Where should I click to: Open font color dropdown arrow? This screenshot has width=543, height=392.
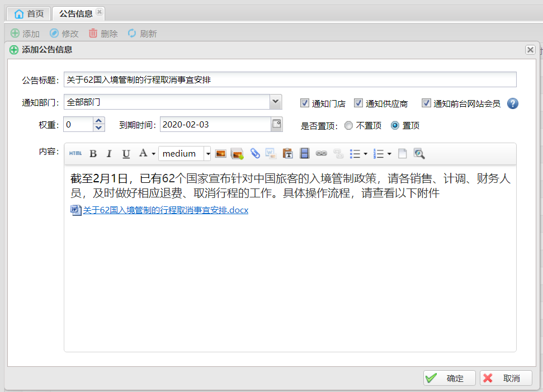[153, 154]
